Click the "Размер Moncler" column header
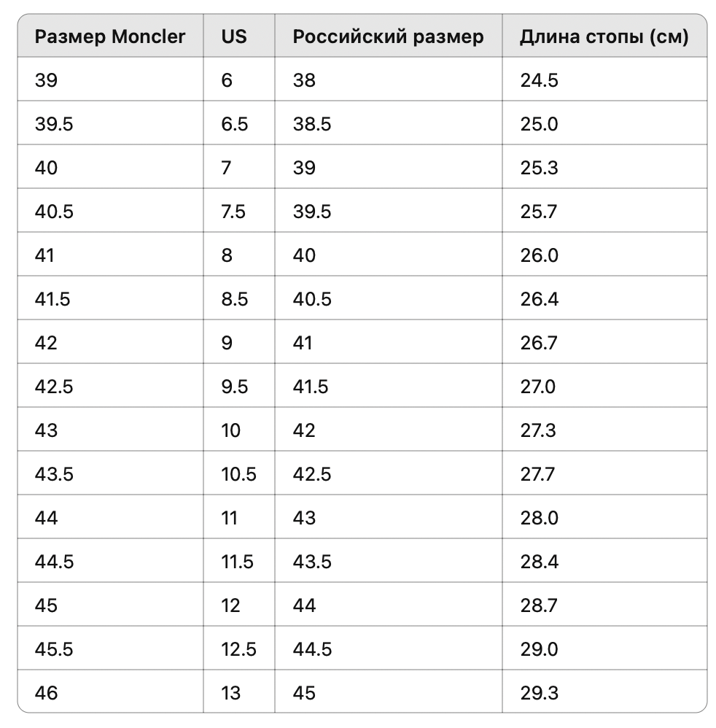The width and height of the screenshot is (716, 728). pos(110,36)
